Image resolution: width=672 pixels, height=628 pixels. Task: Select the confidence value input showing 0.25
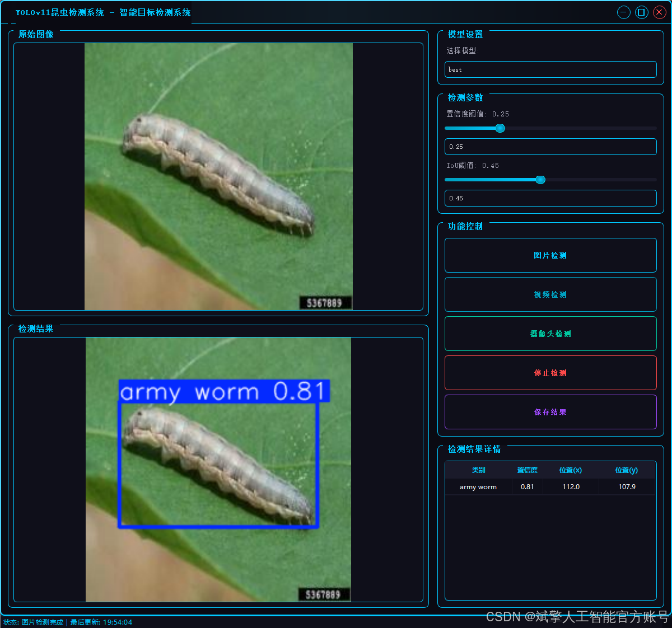(x=550, y=147)
